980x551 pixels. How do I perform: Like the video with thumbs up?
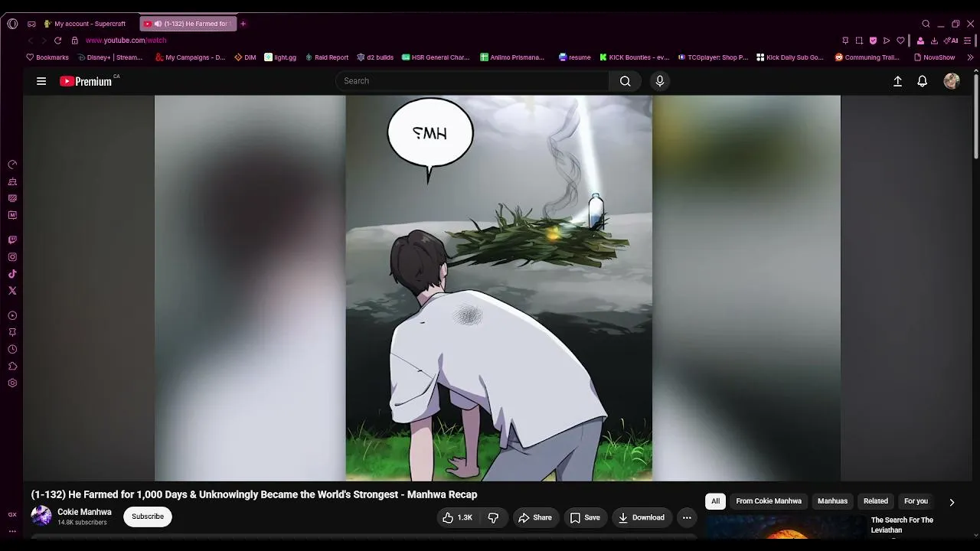point(458,518)
